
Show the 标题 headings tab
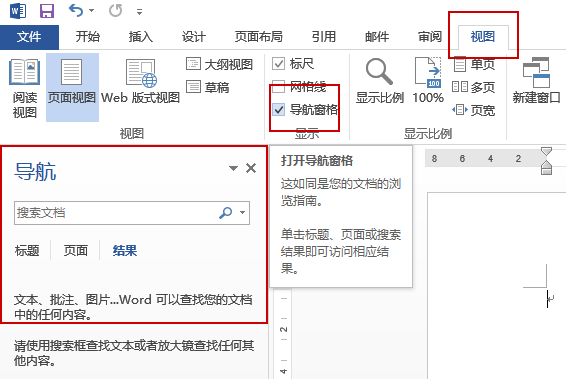click(x=27, y=250)
